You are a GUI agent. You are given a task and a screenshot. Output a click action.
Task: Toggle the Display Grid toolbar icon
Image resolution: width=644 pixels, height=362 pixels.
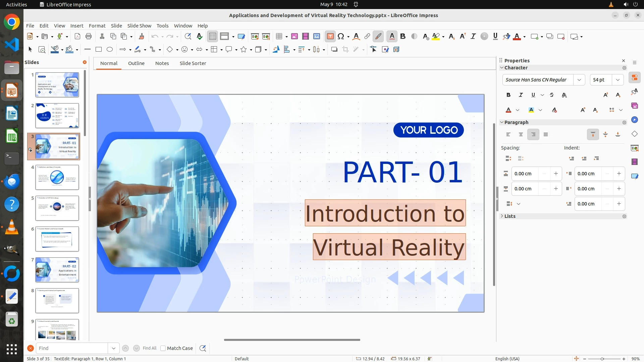pos(213,37)
